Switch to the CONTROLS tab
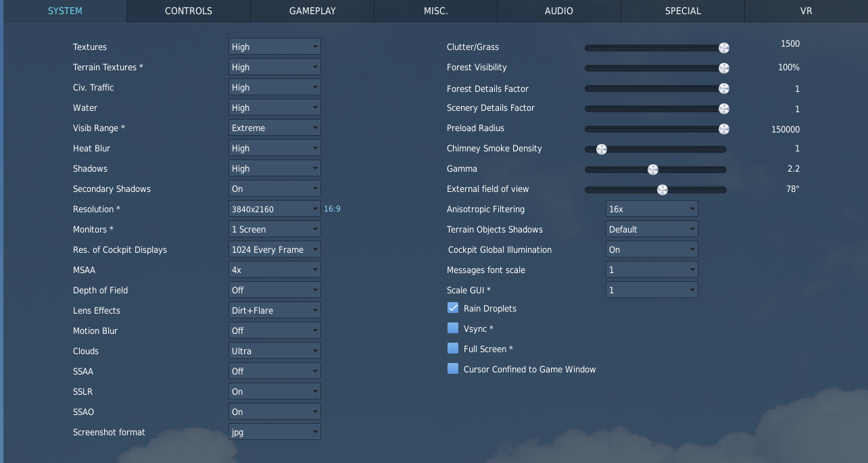868x463 pixels. pos(189,11)
